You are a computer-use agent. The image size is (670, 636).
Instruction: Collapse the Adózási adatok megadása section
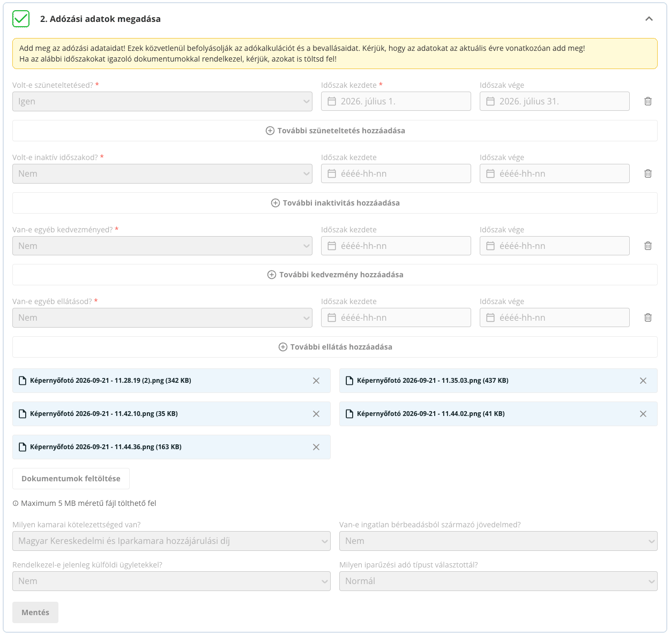tap(649, 19)
